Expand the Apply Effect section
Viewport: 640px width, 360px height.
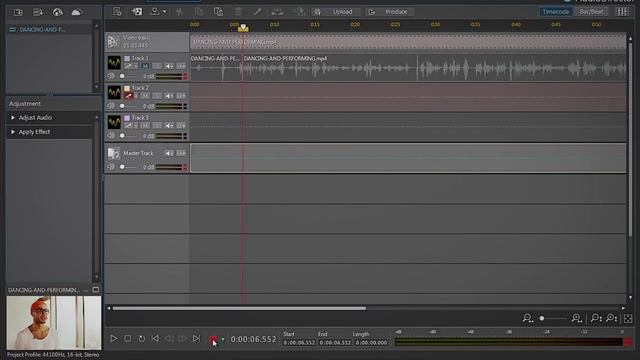click(49, 132)
